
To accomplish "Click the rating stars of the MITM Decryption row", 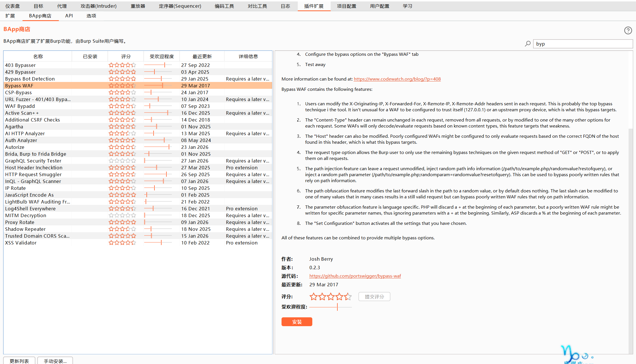I will (122, 215).
